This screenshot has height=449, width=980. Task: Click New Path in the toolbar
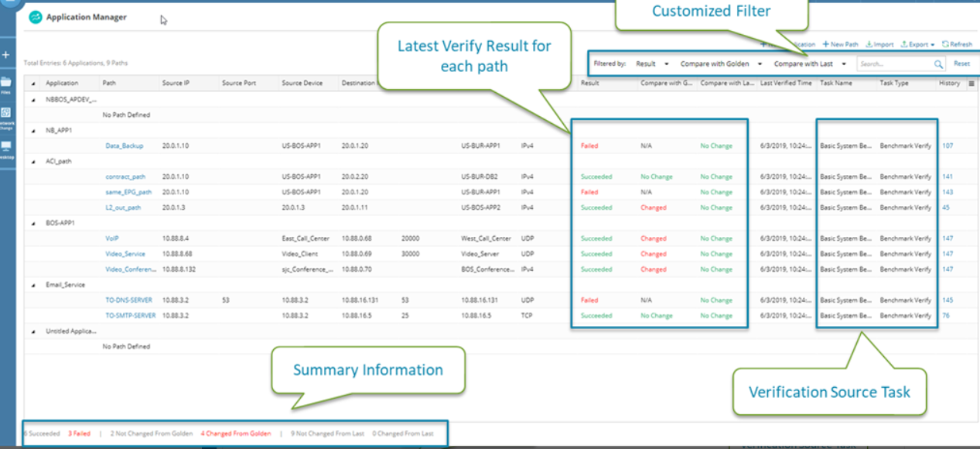coord(840,44)
